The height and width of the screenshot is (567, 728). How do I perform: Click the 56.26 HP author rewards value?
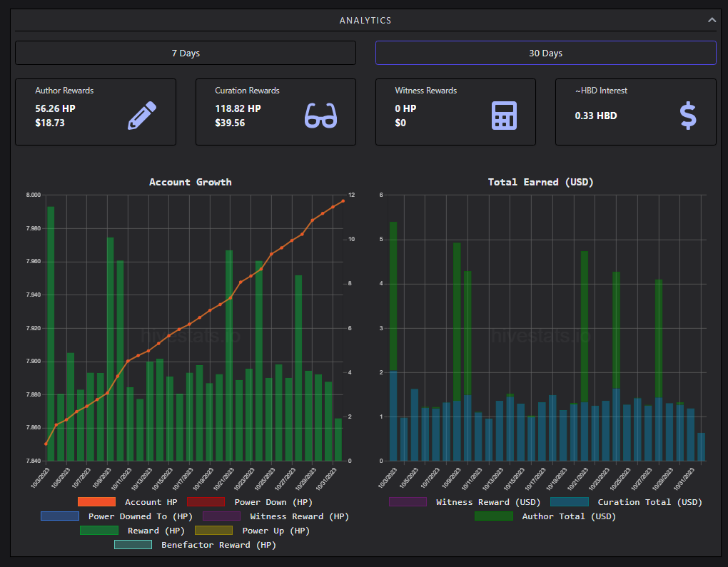55,108
